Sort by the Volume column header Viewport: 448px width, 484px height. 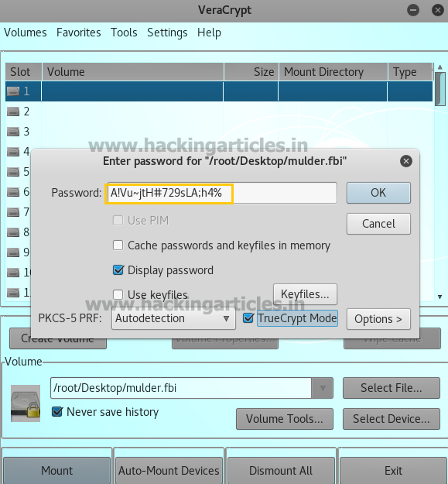[132, 72]
